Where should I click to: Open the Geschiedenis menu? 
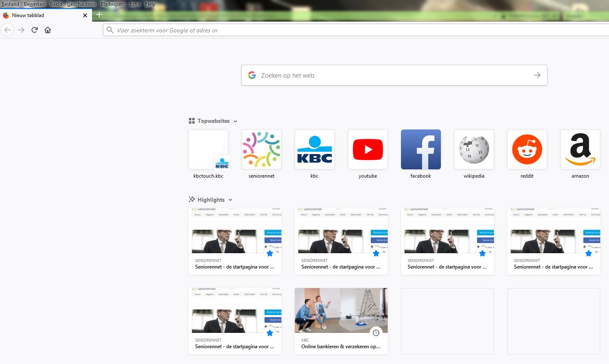pyautogui.click(x=81, y=4)
